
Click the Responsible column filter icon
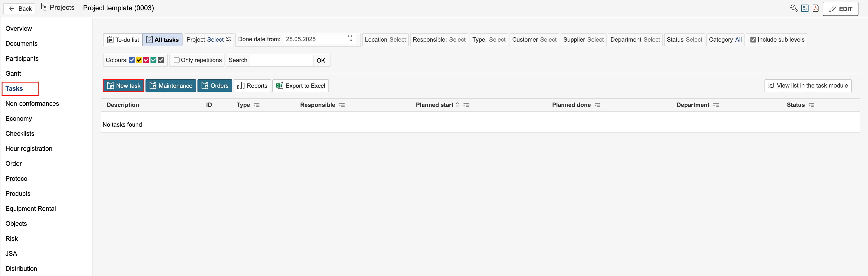[342, 105]
